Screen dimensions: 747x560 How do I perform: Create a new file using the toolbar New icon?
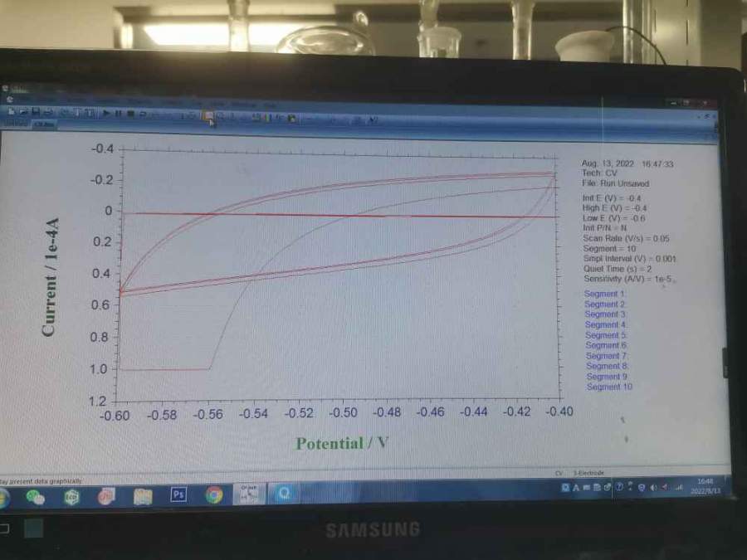point(11,111)
